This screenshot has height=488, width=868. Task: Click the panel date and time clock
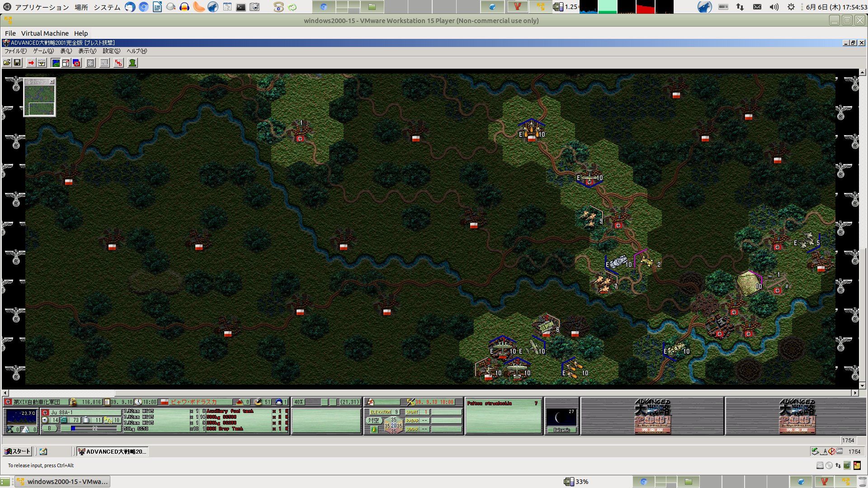836,7
